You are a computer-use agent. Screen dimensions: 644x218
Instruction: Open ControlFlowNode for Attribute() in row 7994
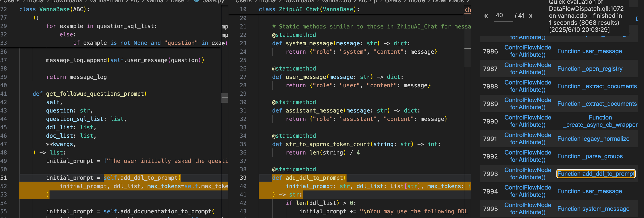click(527, 191)
